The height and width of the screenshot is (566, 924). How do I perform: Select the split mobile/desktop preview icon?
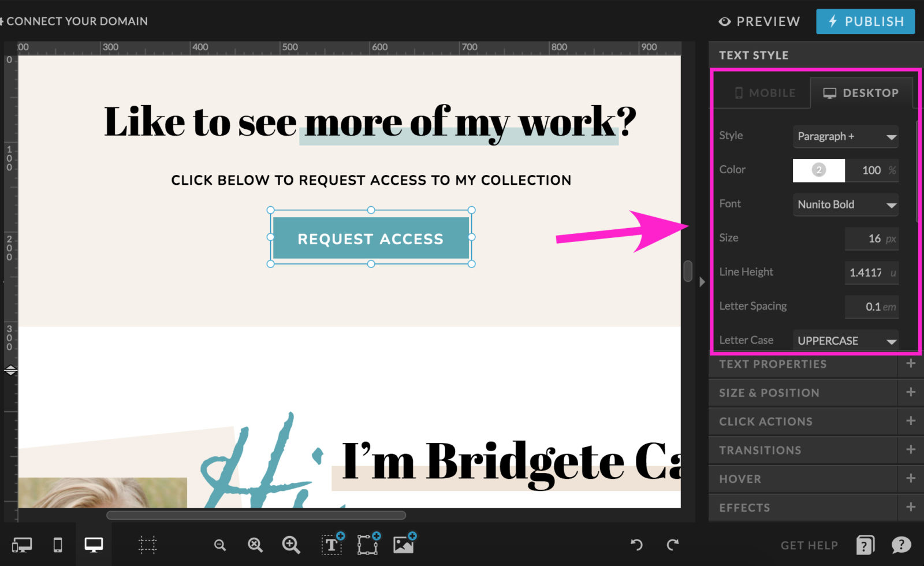[x=21, y=545]
